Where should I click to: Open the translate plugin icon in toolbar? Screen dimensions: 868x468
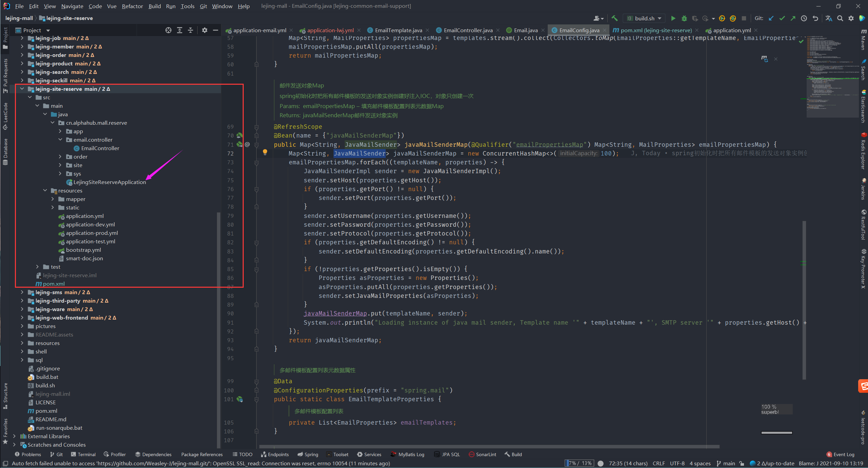[x=829, y=18]
